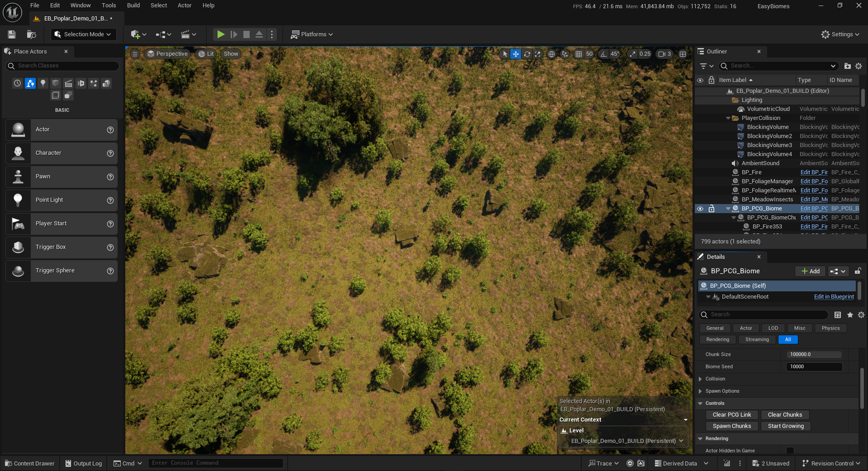Click Edit BP_Fo link for BP_FoliageManager
Screen dimensions: 868x471
(814, 181)
